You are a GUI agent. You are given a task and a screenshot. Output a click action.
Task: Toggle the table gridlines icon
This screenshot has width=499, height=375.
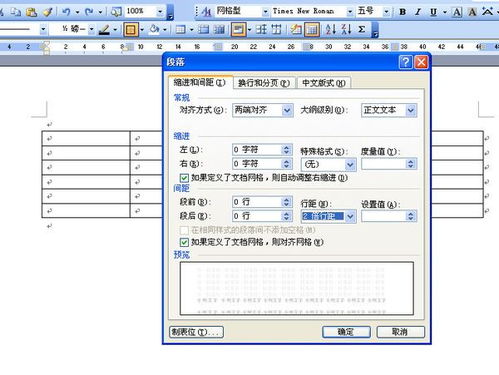coord(312,30)
